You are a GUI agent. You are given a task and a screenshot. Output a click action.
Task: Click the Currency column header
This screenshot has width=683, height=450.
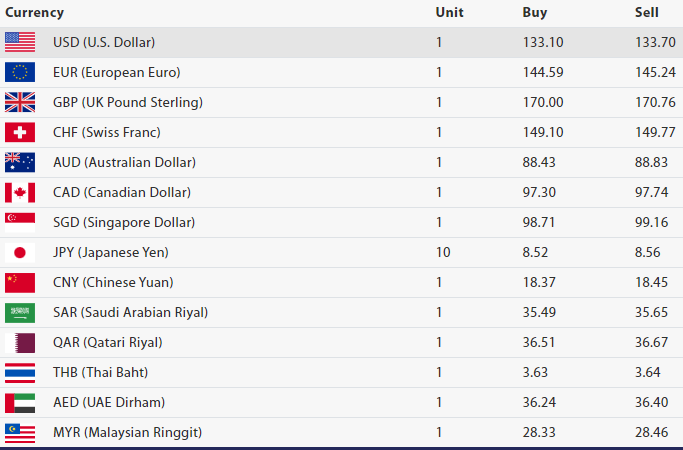click(34, 13)
